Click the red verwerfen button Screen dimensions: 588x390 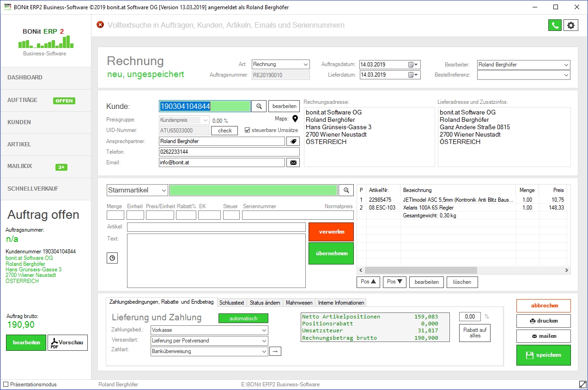[331, 232]
